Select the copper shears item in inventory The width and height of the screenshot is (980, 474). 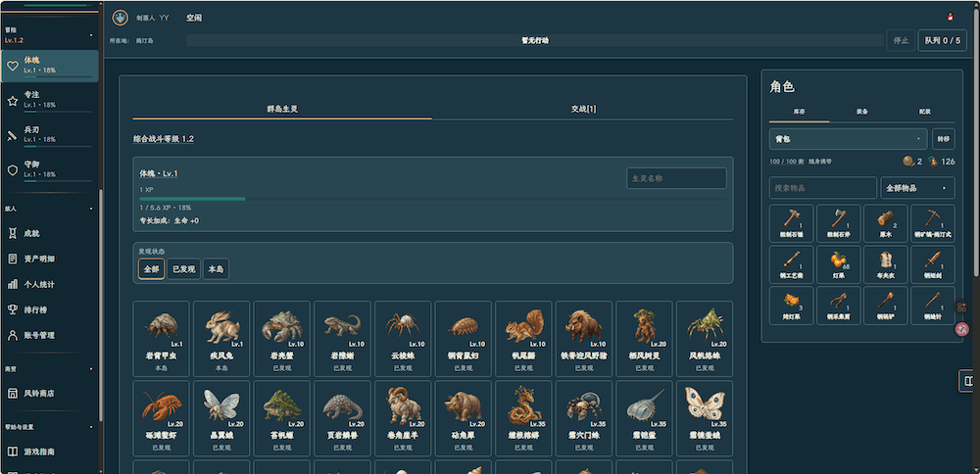838,306
